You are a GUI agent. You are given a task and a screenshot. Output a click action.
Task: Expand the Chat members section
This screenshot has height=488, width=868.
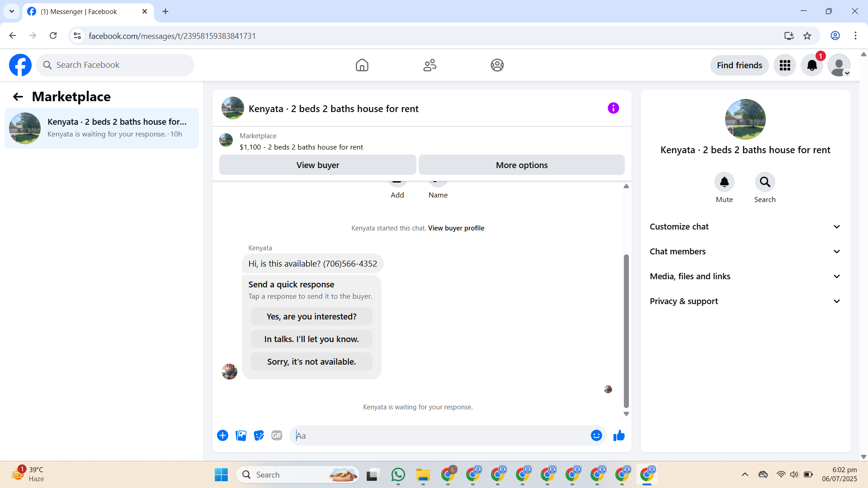745,252
